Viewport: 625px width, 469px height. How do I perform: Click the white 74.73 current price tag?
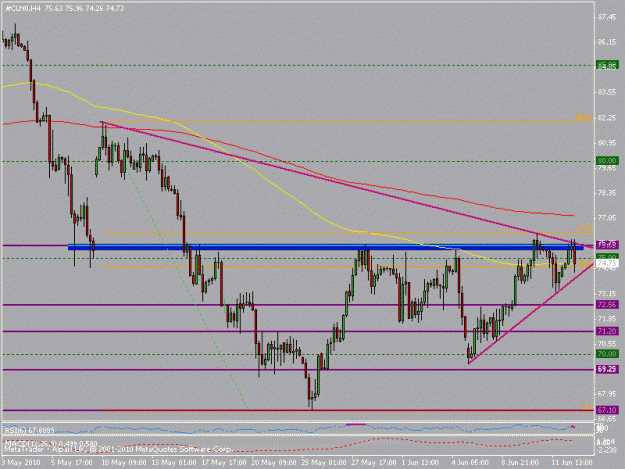pyautogui.click(x=607, y=263)
